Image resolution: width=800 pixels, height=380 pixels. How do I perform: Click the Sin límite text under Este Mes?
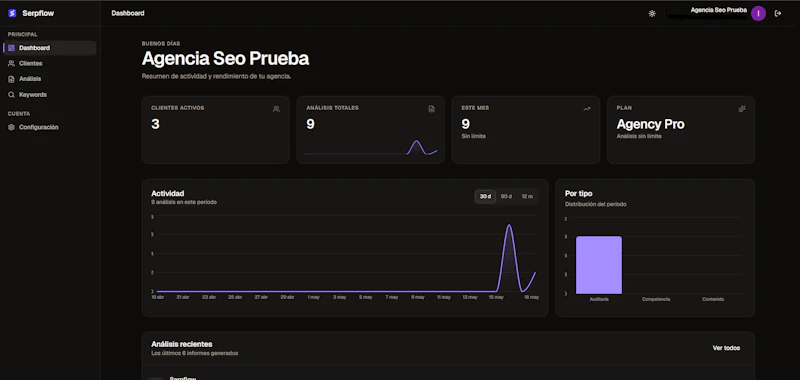[473, 136]
